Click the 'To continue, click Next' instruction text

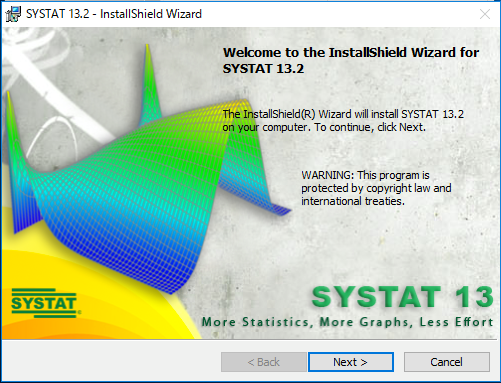coord(370,127)
